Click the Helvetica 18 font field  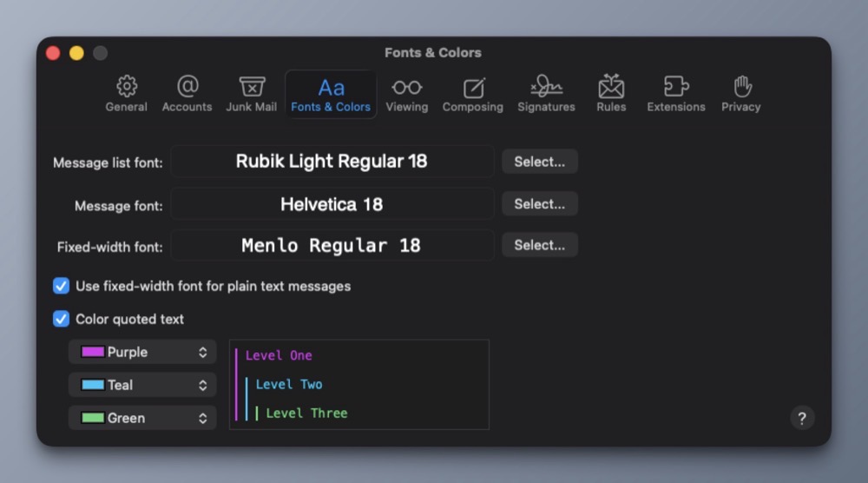[x=332, y=204]
